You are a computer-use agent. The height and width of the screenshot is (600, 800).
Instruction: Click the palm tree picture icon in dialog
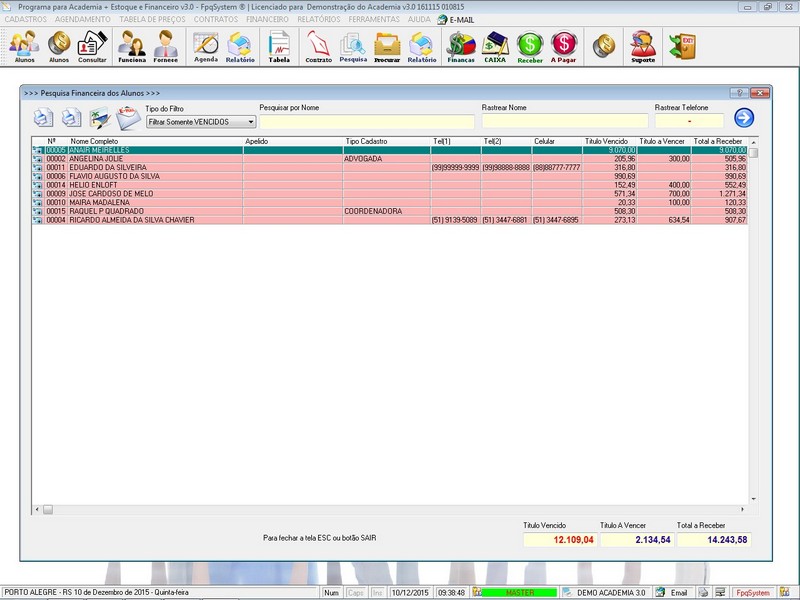[x=100, y=118]
